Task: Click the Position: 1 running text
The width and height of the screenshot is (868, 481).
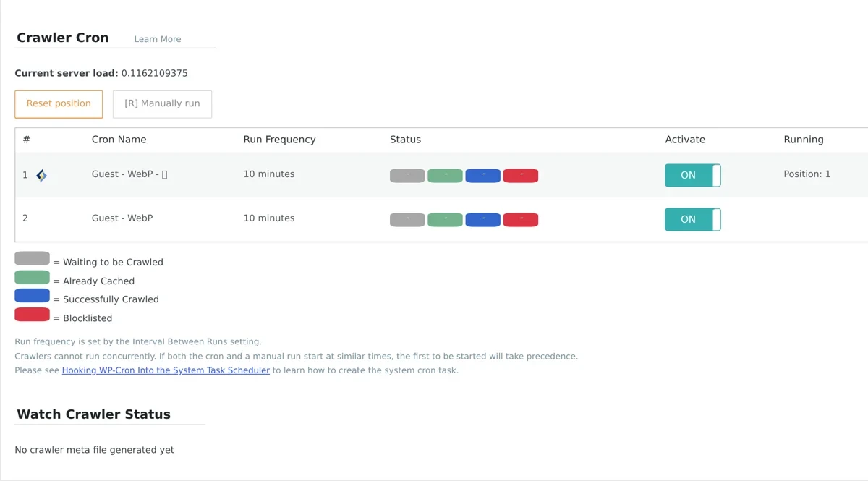Action: coord(807,174)
